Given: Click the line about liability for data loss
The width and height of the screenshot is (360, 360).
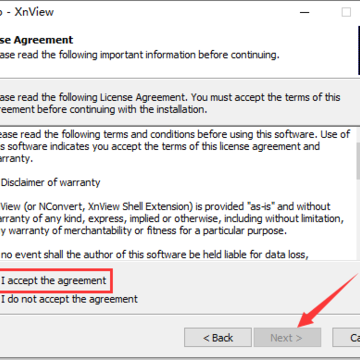Looking at the screenshot, I should point(153,255).
